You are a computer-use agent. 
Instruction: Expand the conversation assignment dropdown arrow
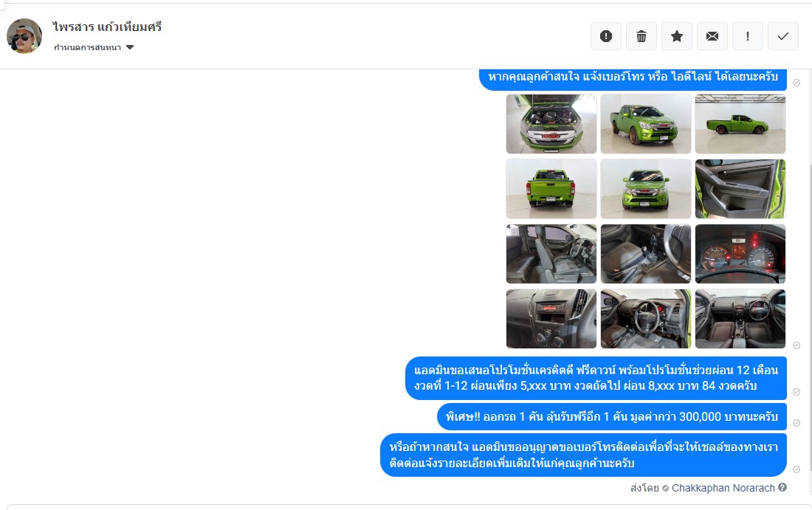point(130,47)
